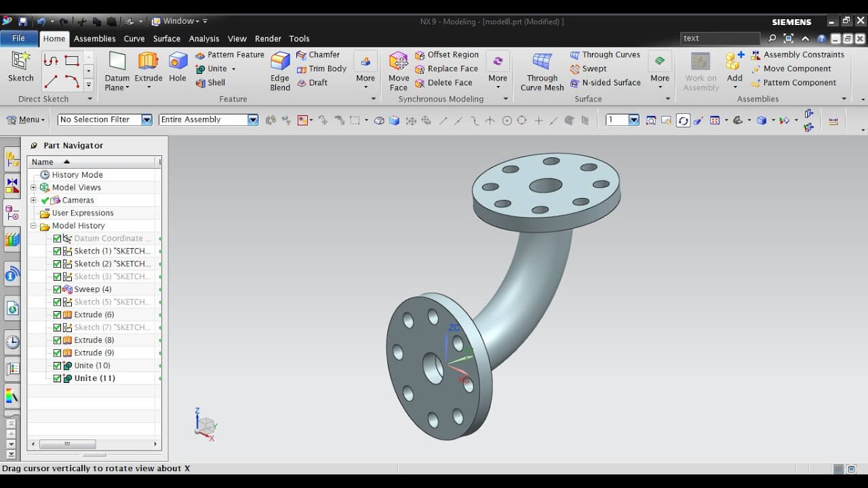Open the Analysis ribbon tab

(204, 39)
